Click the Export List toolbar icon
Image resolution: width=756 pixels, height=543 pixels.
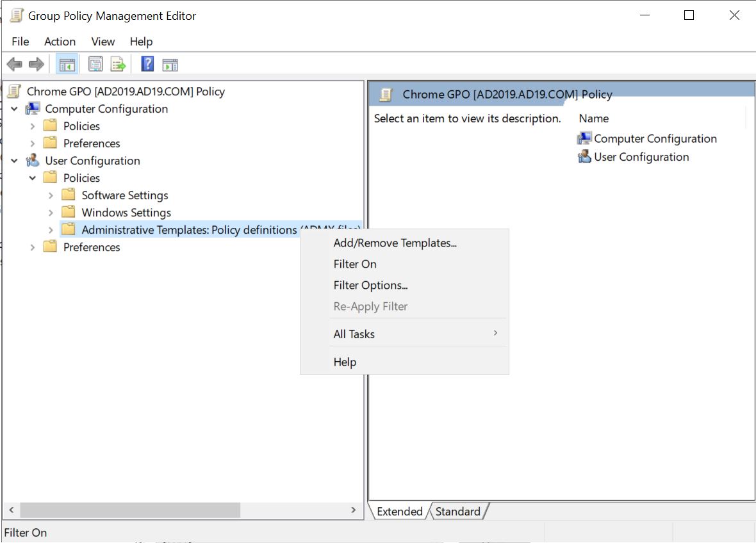click(118, 64)
